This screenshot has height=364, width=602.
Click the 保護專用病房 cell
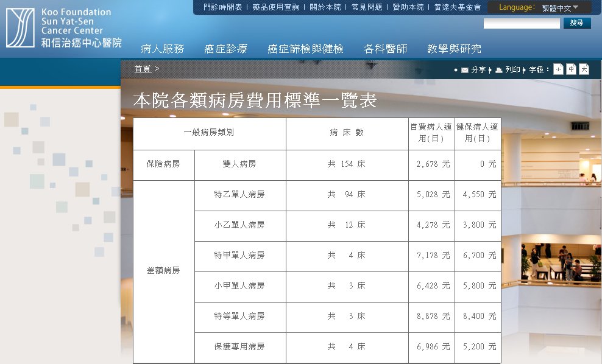tap(240, 348)
